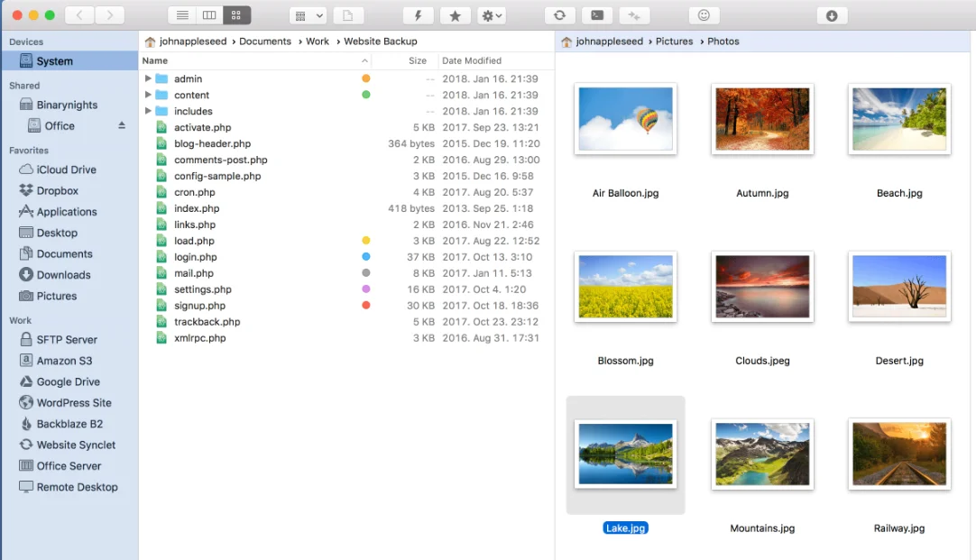Switch to list view mode
The height and width of the screenshot is (560, 976).
[182, 15]
